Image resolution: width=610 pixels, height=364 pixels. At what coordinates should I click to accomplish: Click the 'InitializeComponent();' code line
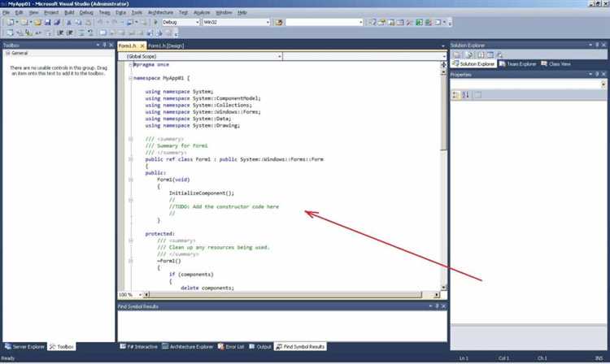coord(202,193)
